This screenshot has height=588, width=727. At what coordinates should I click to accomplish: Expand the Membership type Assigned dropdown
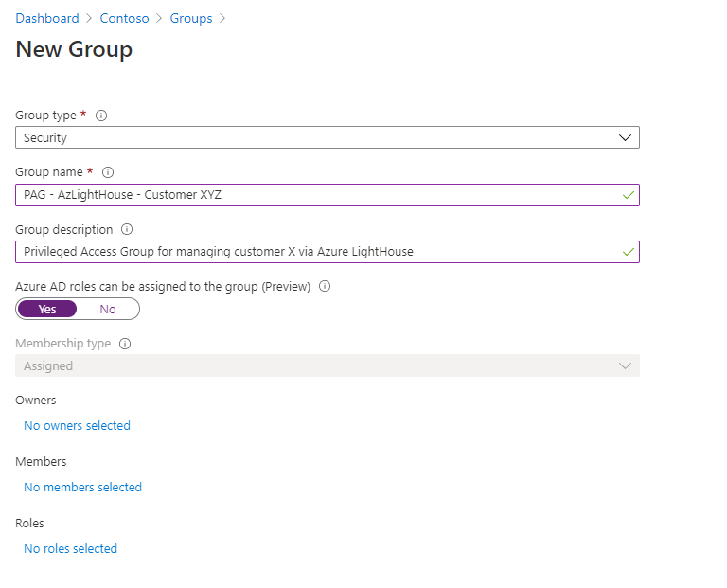(x=327, y=365)
